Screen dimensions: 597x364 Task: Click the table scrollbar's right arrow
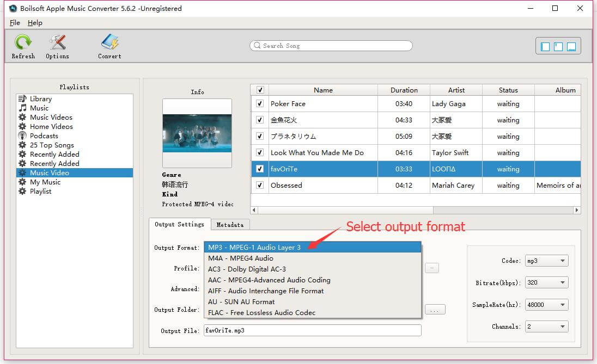(577, 210)
